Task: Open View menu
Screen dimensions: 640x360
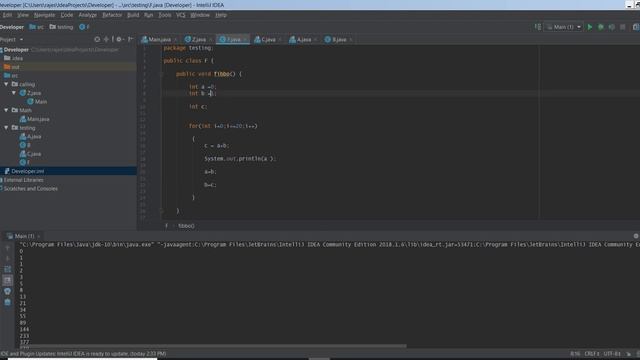Action: [22, 15]
